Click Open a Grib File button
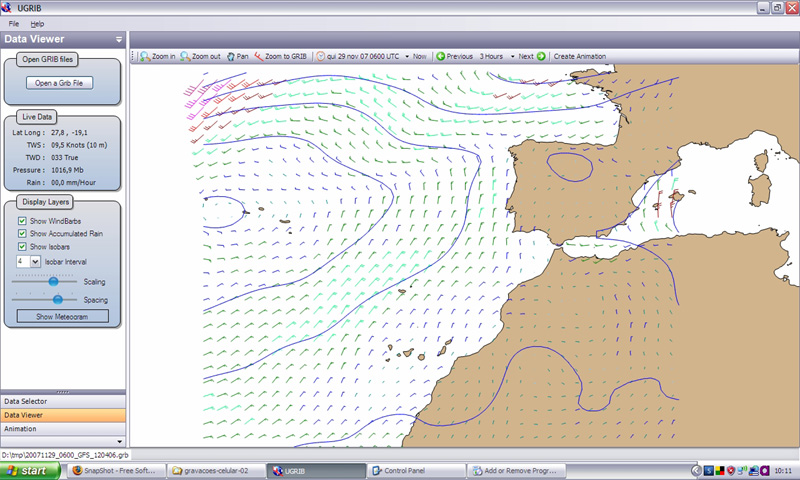Viewport: 800px width, 480px height. (x=60, y=83)
